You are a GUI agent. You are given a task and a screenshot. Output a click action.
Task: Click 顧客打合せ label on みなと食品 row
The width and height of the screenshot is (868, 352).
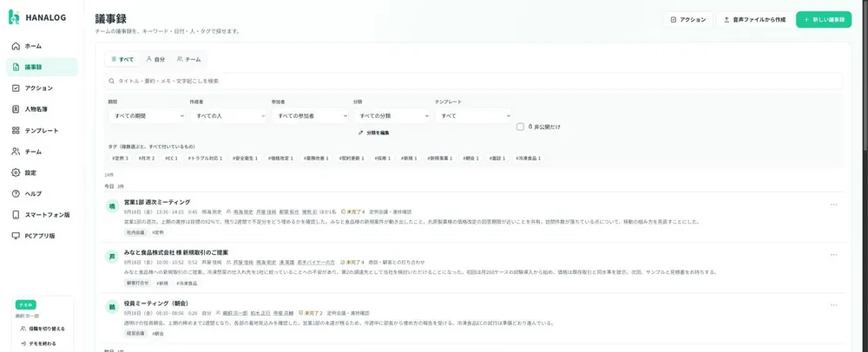tap(138, 283)
